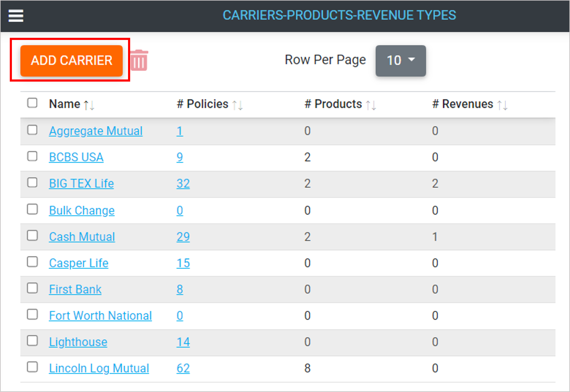The image size is (570, 392).
Task: Open the BCBS USA carrier link
Action: point(76,157)
